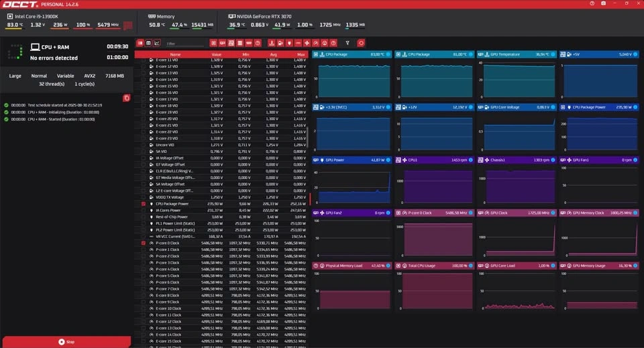Check the SA VID row checkbox
The width and height of the screenshot is (644, 348).
click(144, 152)
